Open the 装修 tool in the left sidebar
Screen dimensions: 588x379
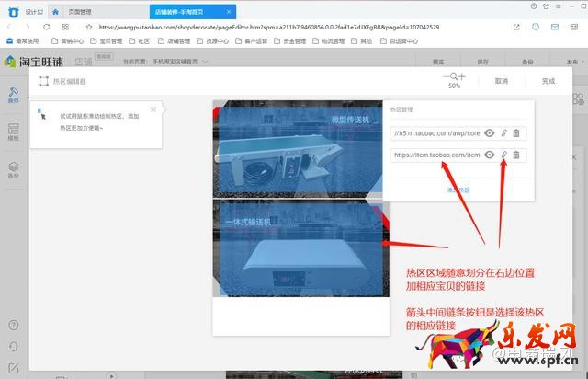[13, 95]
